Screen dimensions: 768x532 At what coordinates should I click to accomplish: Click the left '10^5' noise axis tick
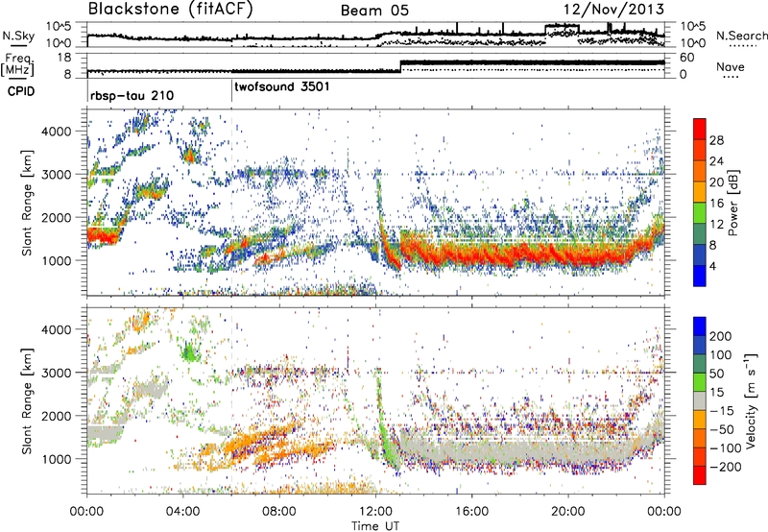(x=59, y=27)
